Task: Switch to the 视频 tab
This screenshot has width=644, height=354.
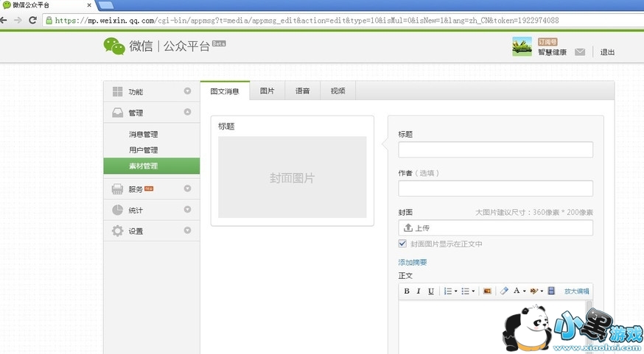Action: [337, 91]
